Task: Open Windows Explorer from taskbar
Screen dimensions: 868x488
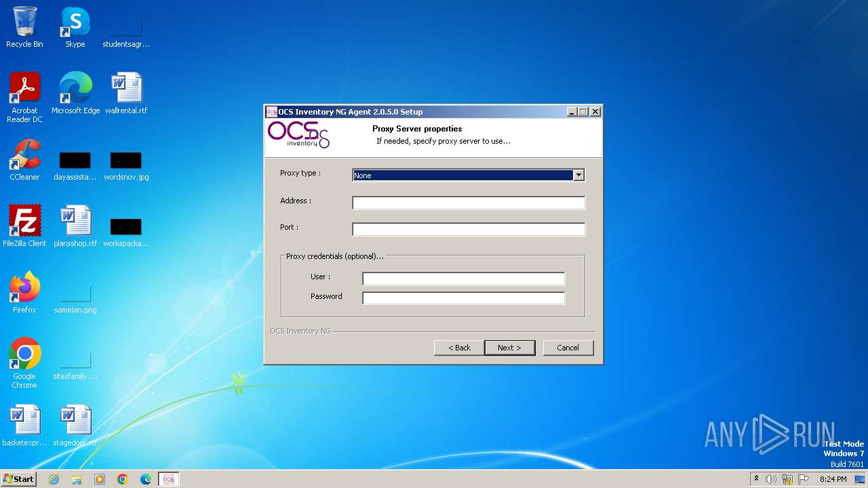Action: click(77, 479)
